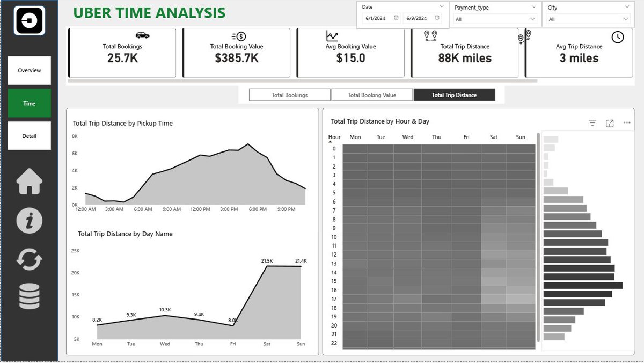
Task: Click the heatmap vertical scrollbar
Action: pos(538,236)
